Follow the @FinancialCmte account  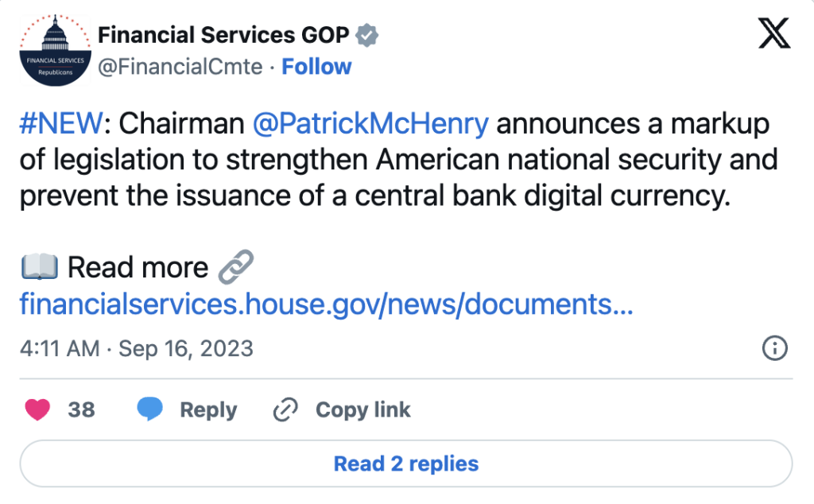[316, 67]
